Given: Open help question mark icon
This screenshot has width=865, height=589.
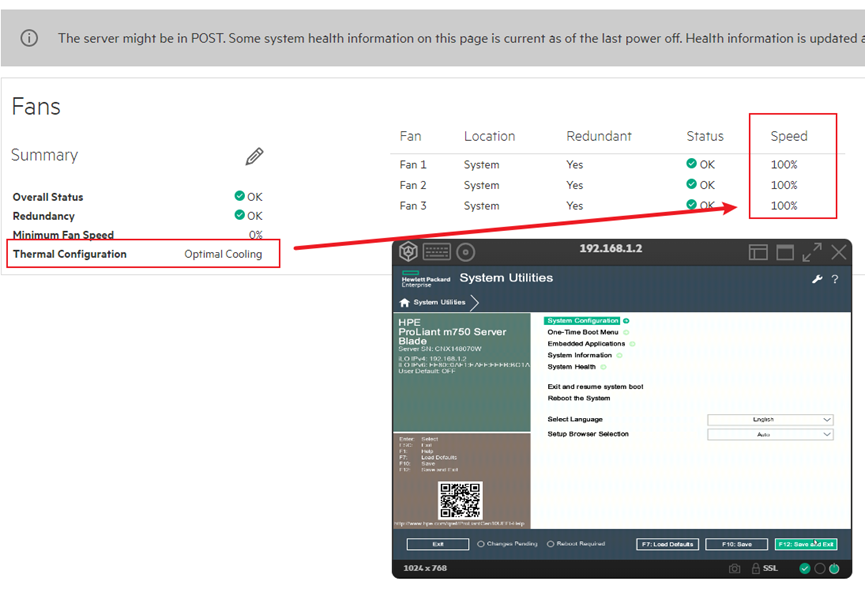Looking at the screenshot, I should click(835, 279).
